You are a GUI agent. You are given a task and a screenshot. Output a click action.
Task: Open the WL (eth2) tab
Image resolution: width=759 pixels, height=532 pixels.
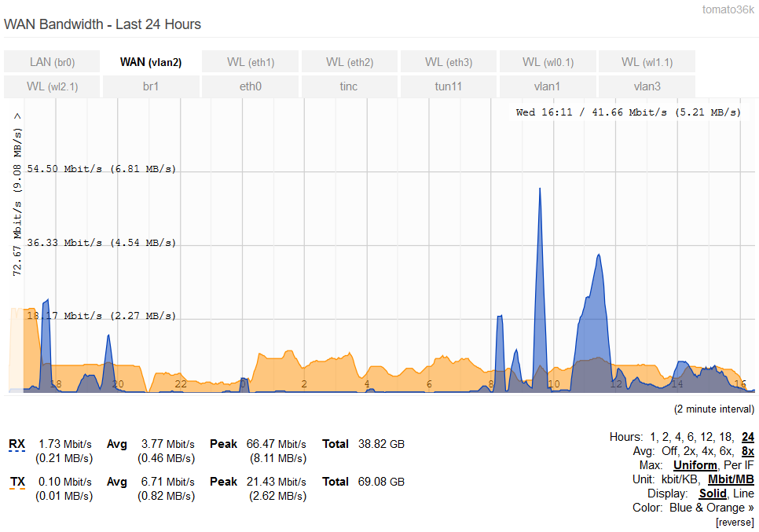[x=350, y=62]
